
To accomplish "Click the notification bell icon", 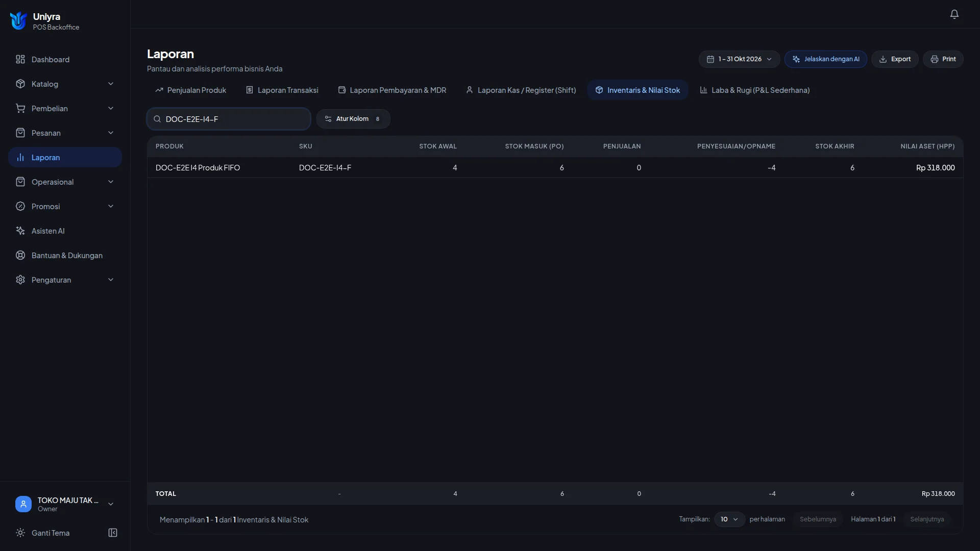I will tap(954, 14).
